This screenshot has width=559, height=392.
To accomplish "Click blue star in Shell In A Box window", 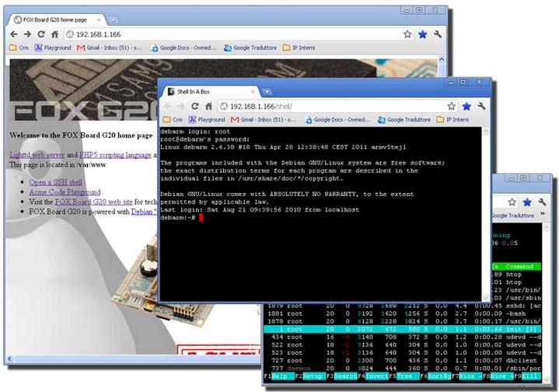I will (x=466, y=106).
